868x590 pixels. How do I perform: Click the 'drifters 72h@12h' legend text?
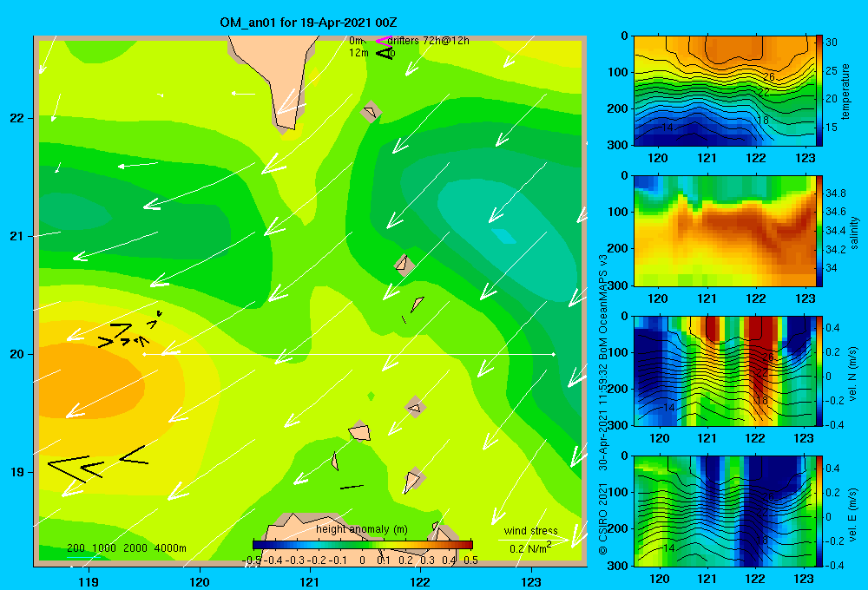(429, 41)
